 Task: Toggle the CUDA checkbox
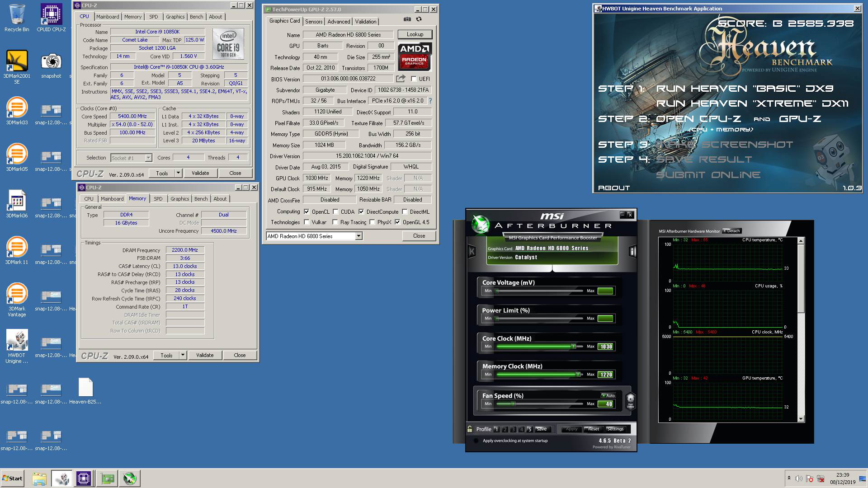tap(335, 211)
